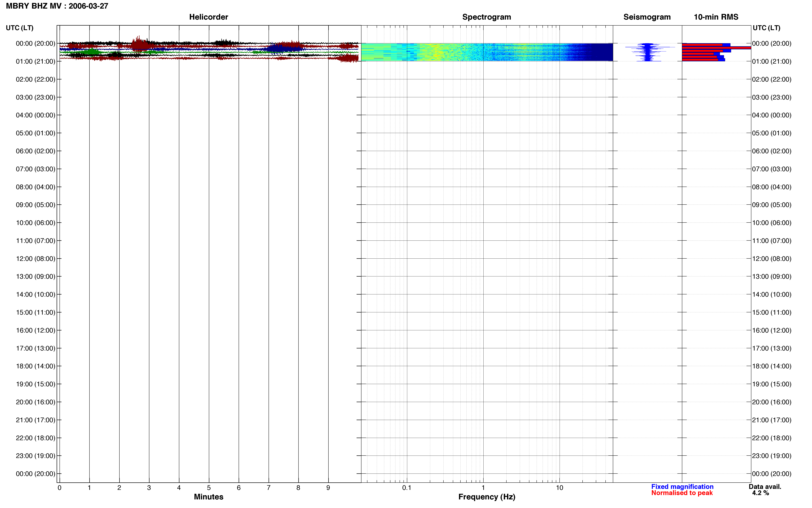Viewport: 812px width, 508px height.
Task: Click the '10-min RMS' panel heading
Action: pyautogui.click(x=716, y=17)
